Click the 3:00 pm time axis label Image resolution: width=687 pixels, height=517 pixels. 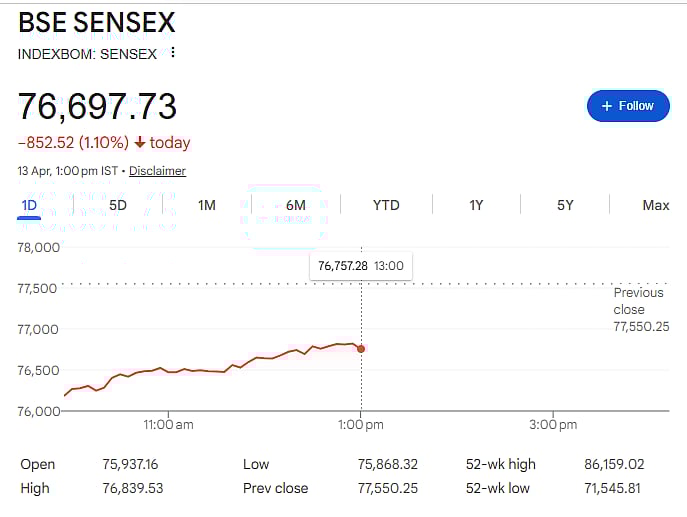coord(553,425)
